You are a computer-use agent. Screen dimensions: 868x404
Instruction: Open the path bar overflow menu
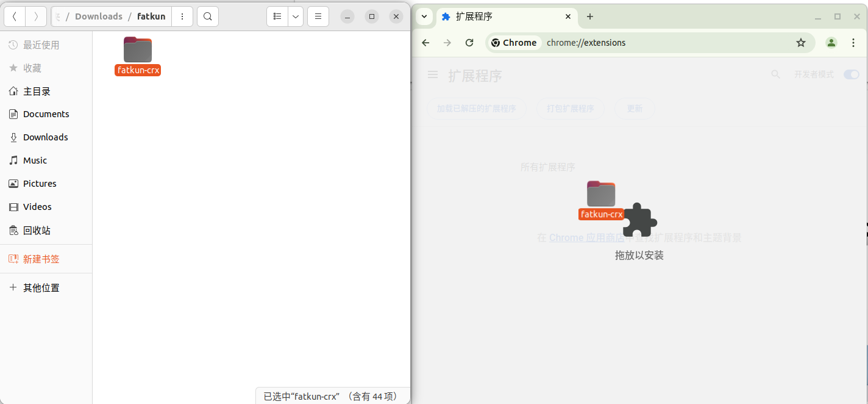[182, 16]
